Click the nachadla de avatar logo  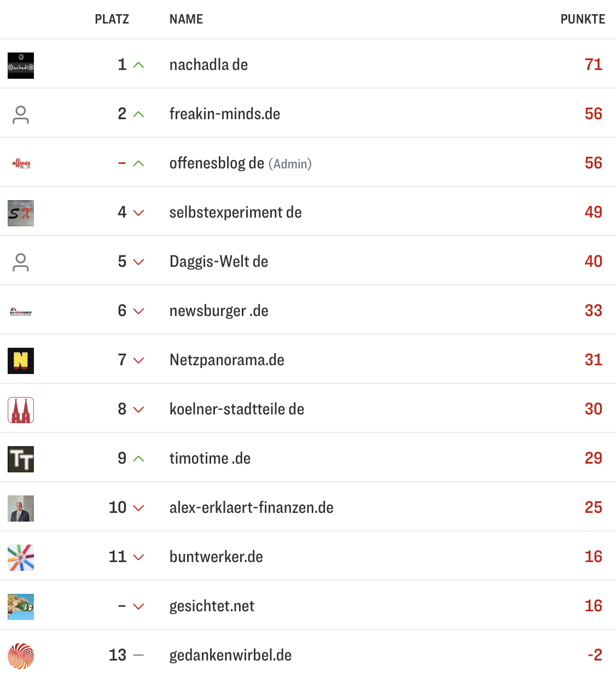(21, 66)
